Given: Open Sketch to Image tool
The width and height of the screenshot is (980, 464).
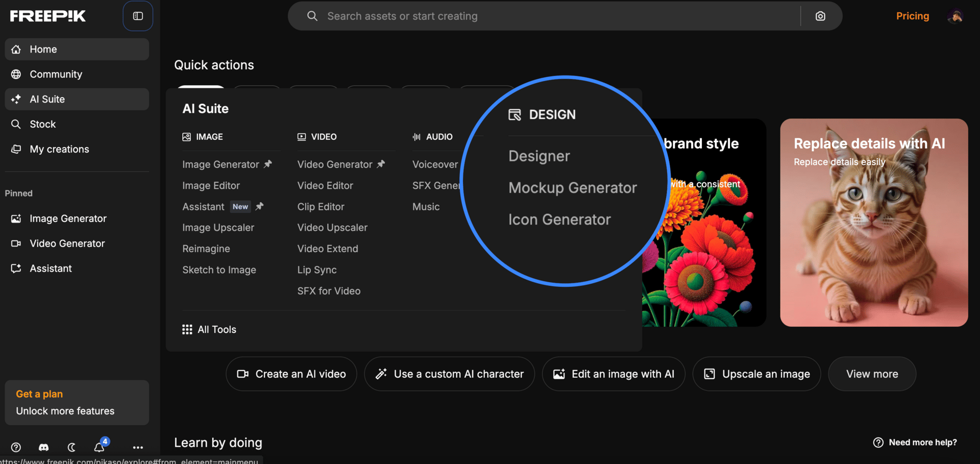Looking at the screenshot, I should point(219,270).
